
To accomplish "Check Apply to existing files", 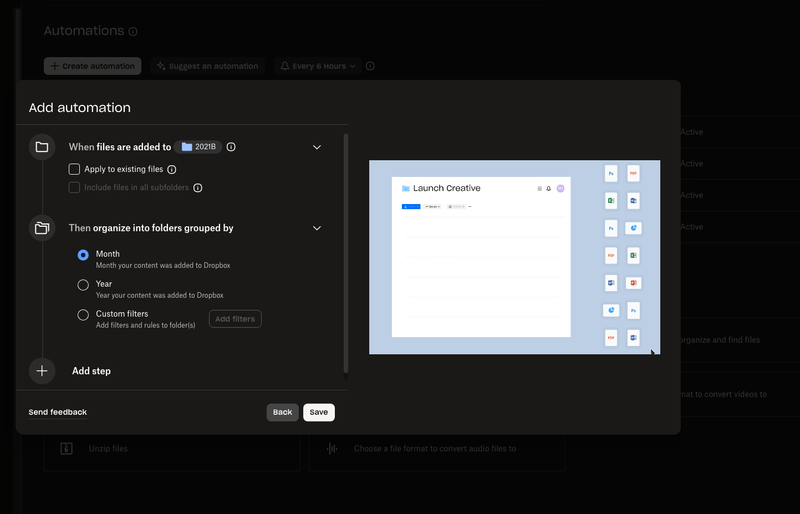I will pos(74,169).
